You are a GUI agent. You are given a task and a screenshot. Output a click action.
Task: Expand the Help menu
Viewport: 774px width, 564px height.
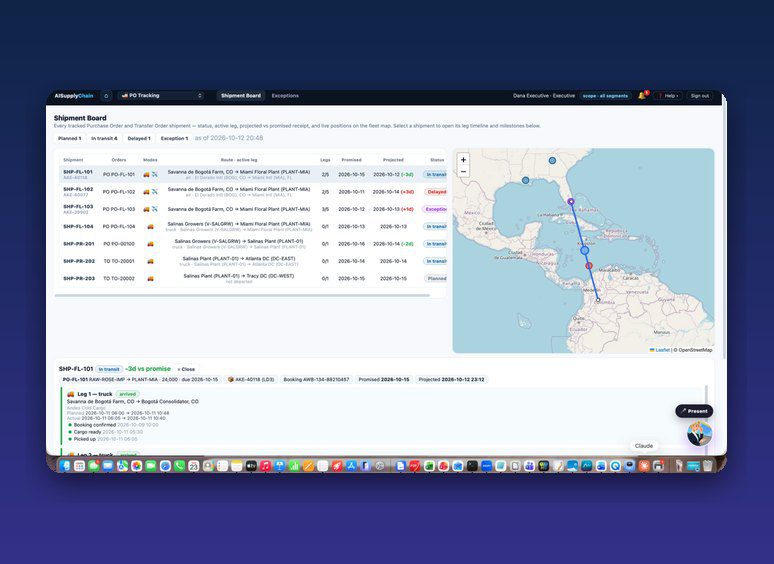click(x=667, y=96)
